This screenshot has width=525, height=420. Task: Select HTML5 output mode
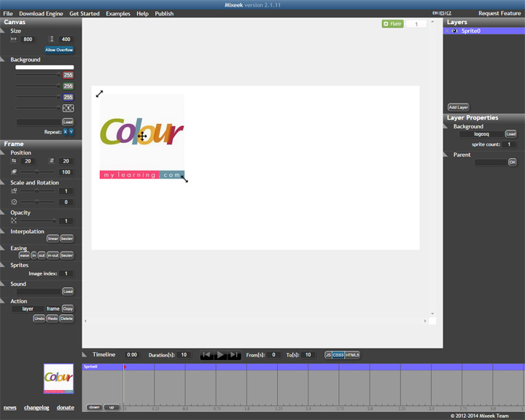point(352,354)
